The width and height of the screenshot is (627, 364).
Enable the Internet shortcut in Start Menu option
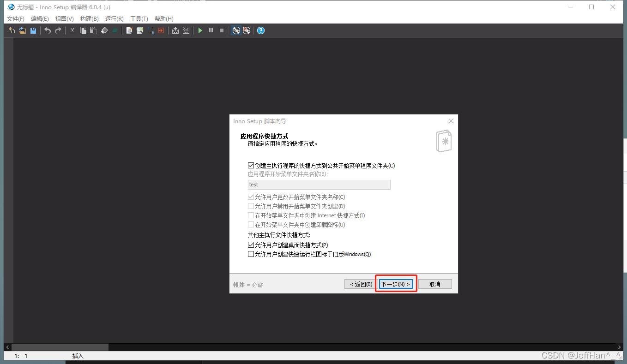tap(251, 215)
